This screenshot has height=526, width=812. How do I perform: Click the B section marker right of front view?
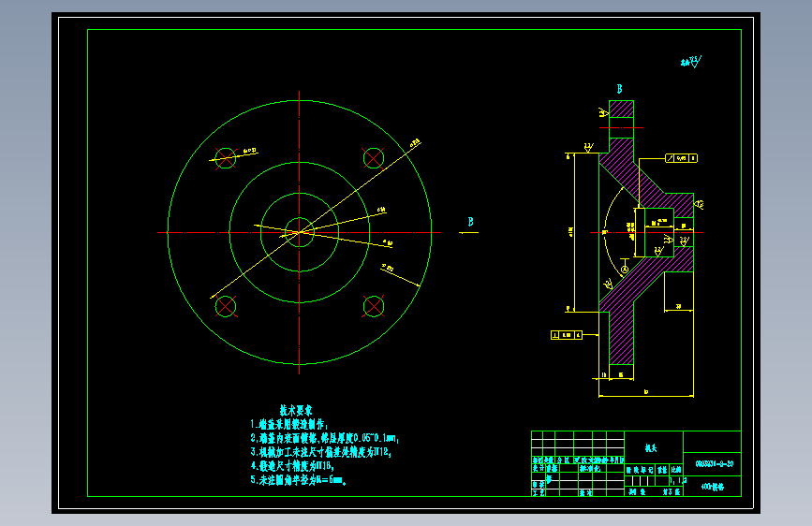click(470, 225)
